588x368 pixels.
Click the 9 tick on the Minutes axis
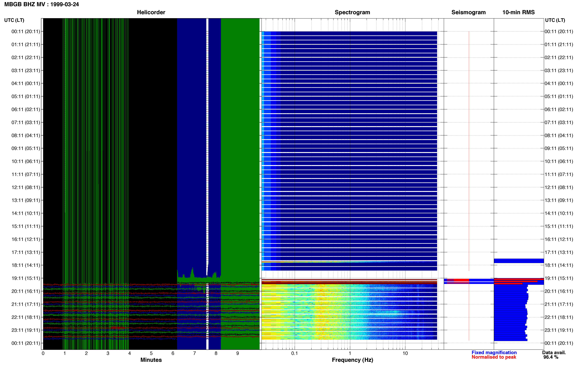[x=238, y=353]
